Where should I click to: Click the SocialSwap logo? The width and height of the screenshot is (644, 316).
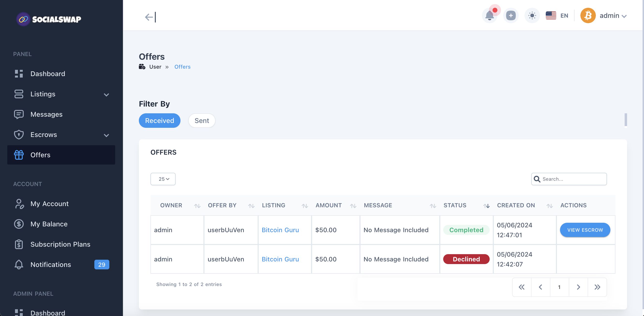[x=49, y=19]
